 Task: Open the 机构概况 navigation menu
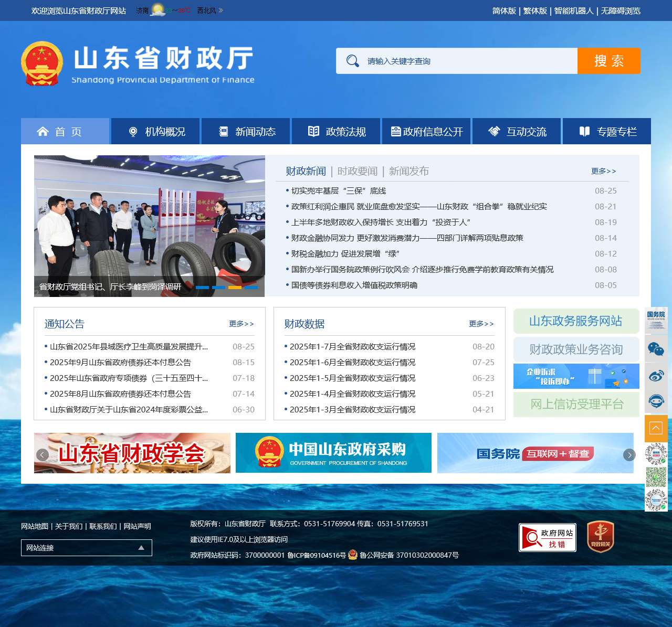(156, 132)
